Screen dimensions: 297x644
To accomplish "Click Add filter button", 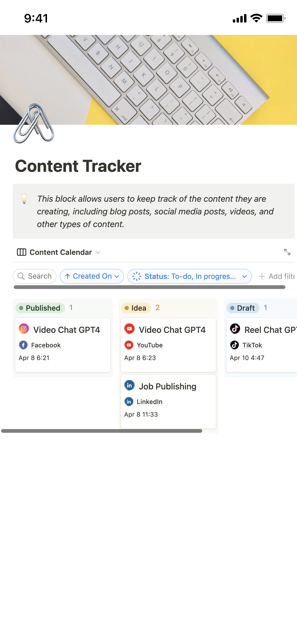I will 277,276.
